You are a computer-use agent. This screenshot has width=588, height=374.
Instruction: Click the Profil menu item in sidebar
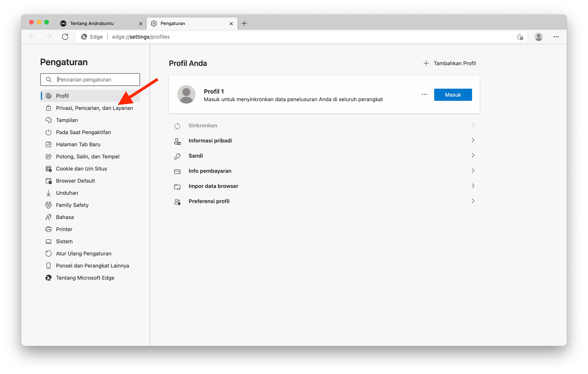click(63, 95)
